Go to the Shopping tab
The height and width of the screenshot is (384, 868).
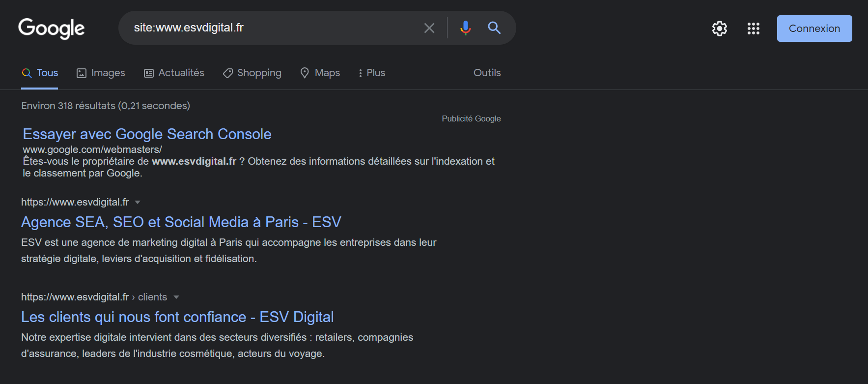point(252,73)
